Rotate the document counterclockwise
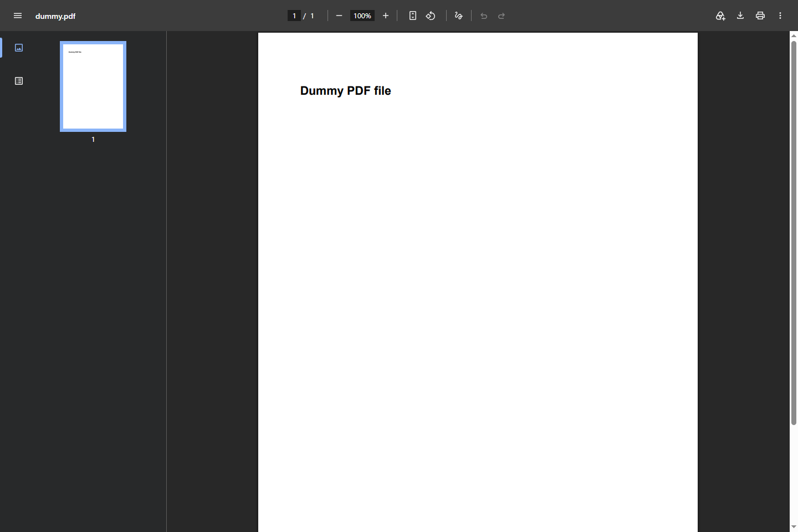798x532 pixels. [x=431, y=16]
